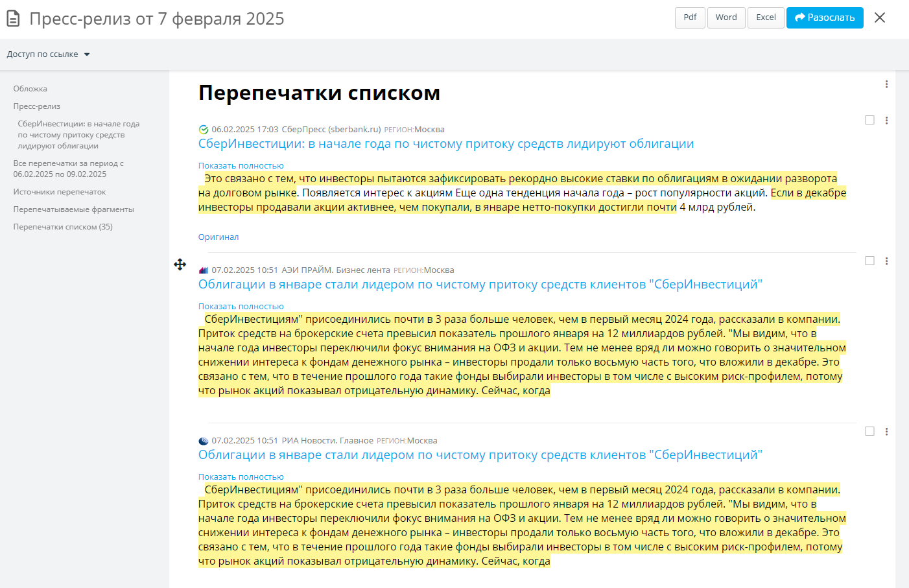Open headline СберИнвестиции: в начале года лидируют облигации
This screenshot has width=909, height=588.
tap(446, 144)
